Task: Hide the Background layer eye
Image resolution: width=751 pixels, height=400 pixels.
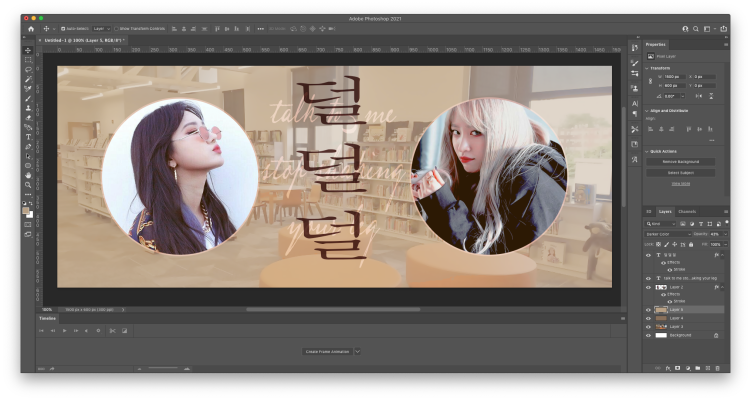Action: [649, 335]
